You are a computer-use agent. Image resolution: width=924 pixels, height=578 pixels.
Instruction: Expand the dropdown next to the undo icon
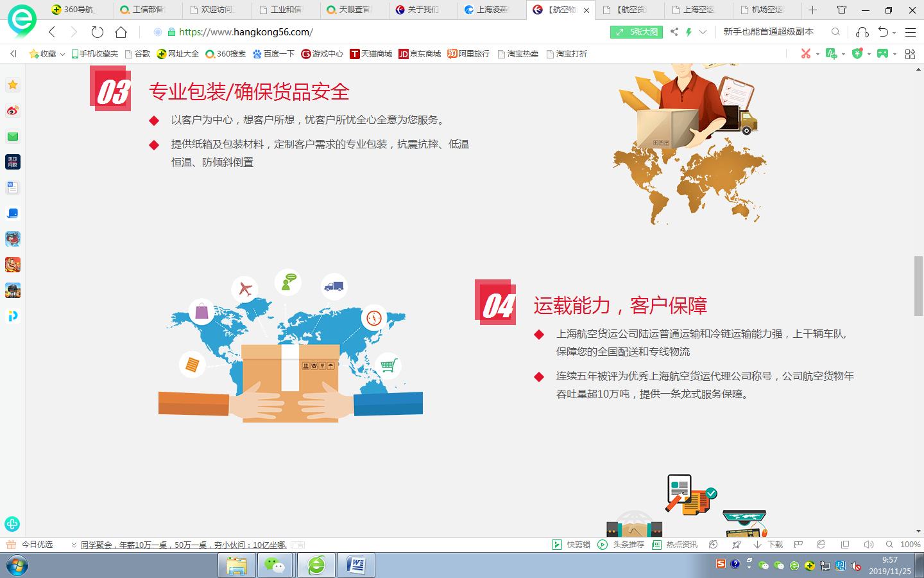894,33
